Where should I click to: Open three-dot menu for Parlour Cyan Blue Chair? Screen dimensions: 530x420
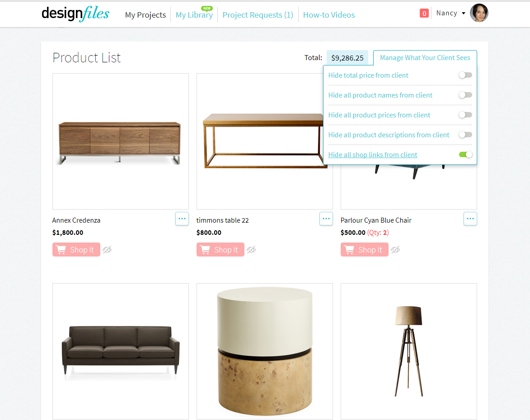(x=470, y=219)
